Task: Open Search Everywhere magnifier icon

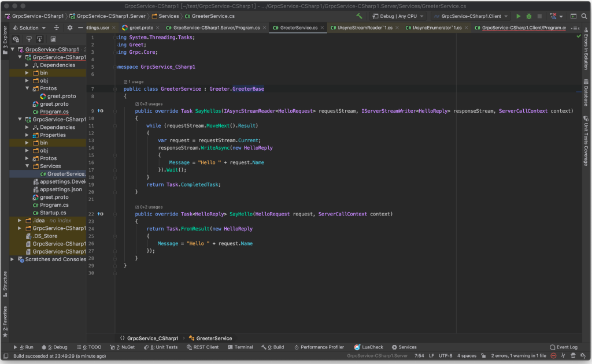Action: pos(584,16)
